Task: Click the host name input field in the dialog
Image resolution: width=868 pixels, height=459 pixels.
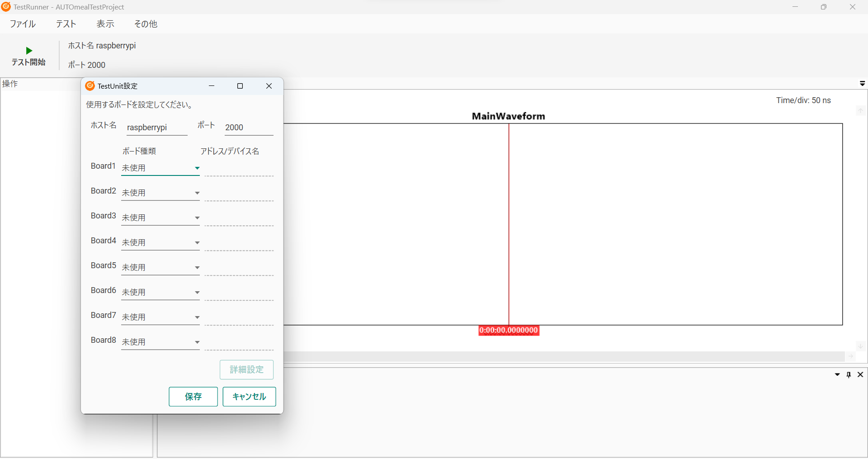Action: (156, 128)
